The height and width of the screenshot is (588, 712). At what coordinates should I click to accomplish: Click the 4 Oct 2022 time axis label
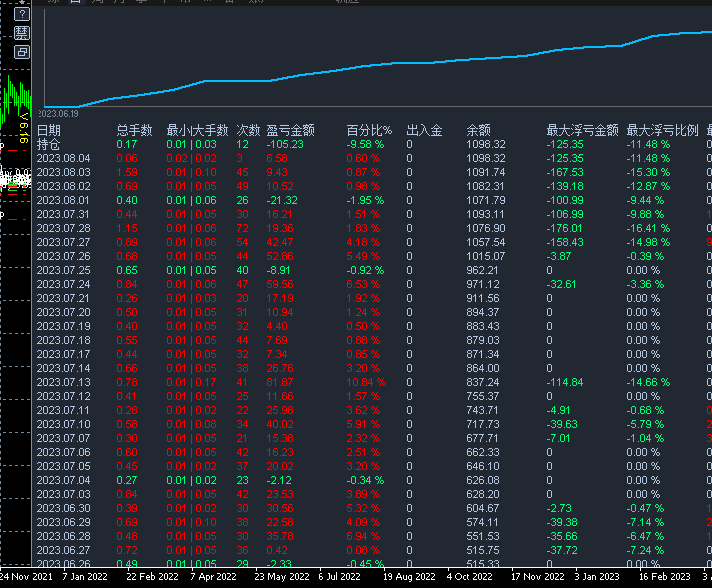click(470, 577)
